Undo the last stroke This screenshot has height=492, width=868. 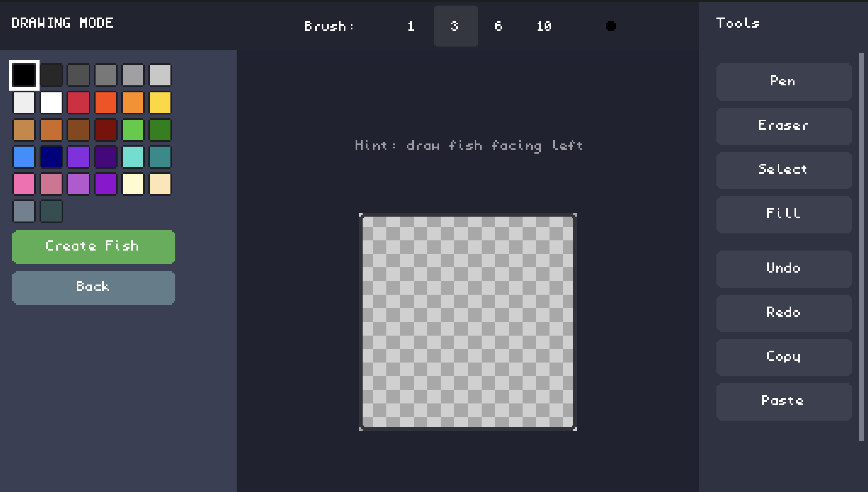click(x=784, y=269)
